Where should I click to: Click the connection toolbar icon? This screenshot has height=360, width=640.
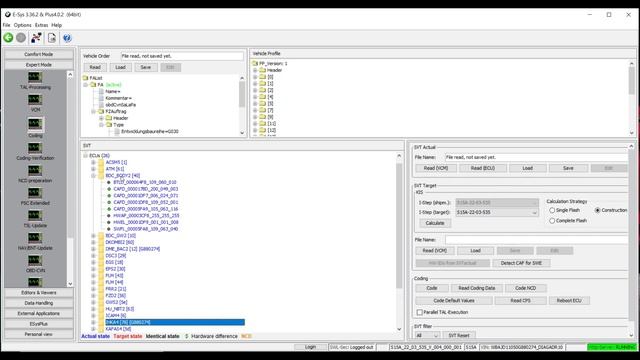[36, 38]
